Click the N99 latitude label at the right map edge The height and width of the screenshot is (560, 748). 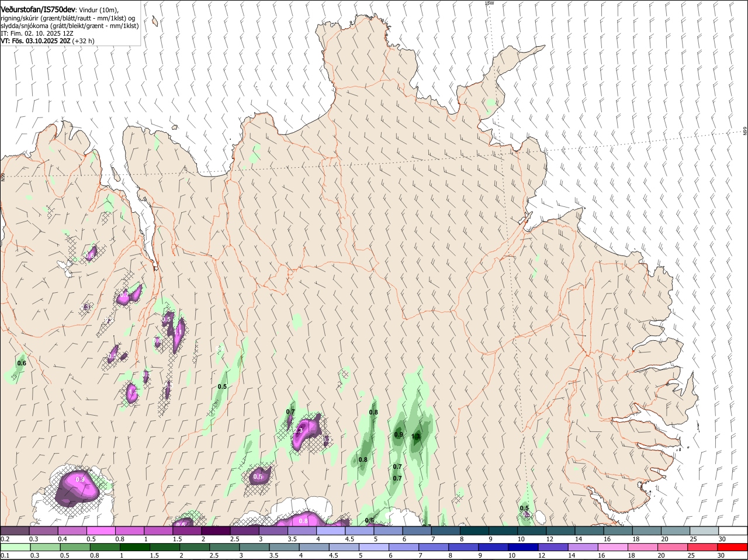[745, 131]
